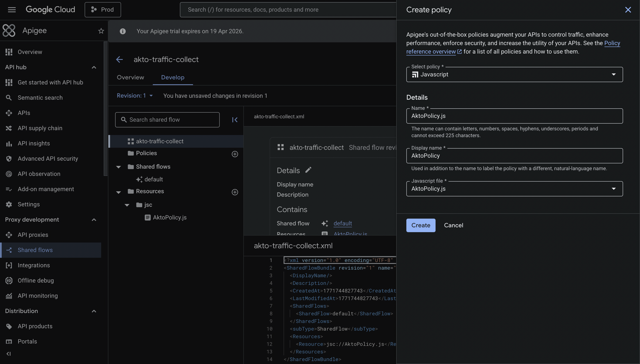The height and width of the screenshot is (364, 640).
Task: Open the main navigation hamburger menu
Action: click(12, 10)
